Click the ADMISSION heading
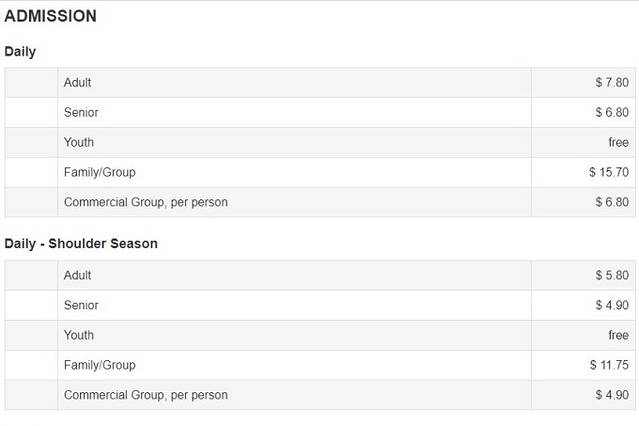The image size is (639, 426). pyautogui.click(x=50, y=17)
